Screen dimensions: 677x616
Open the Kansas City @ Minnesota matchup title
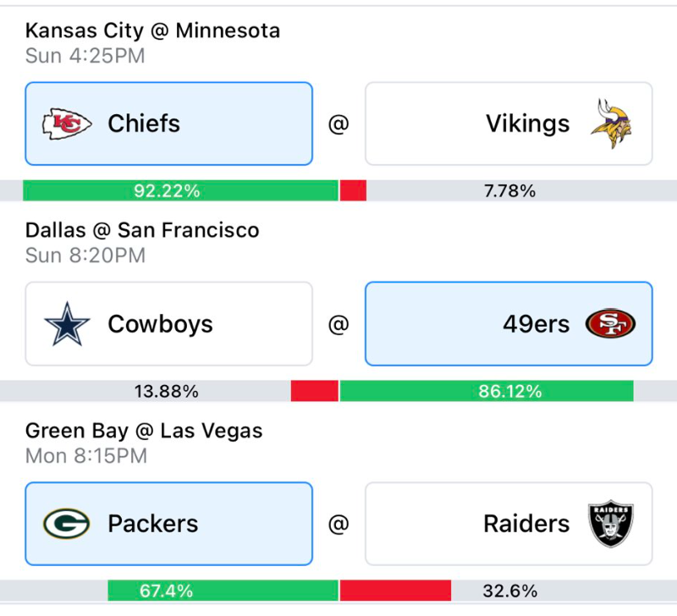[153, 30]
